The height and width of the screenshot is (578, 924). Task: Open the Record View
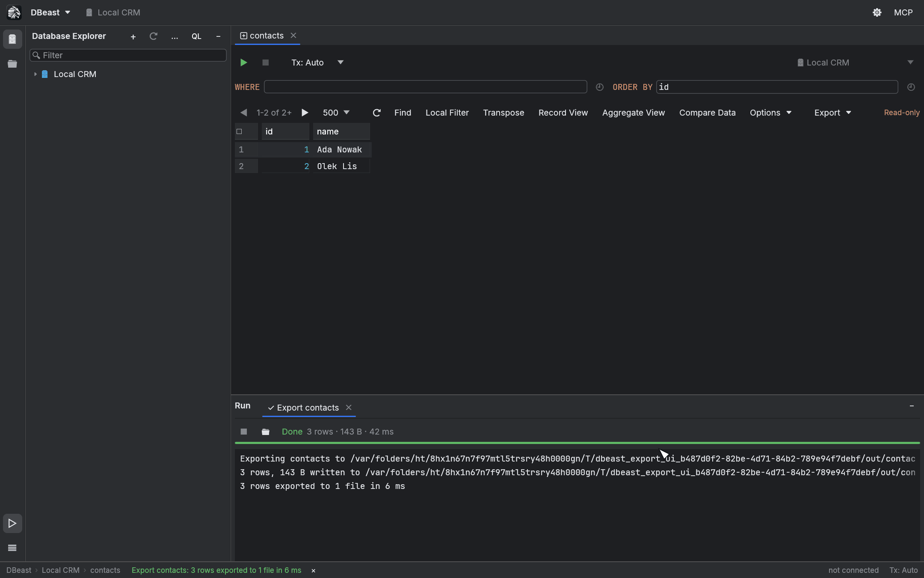click(x=563, y=113)
